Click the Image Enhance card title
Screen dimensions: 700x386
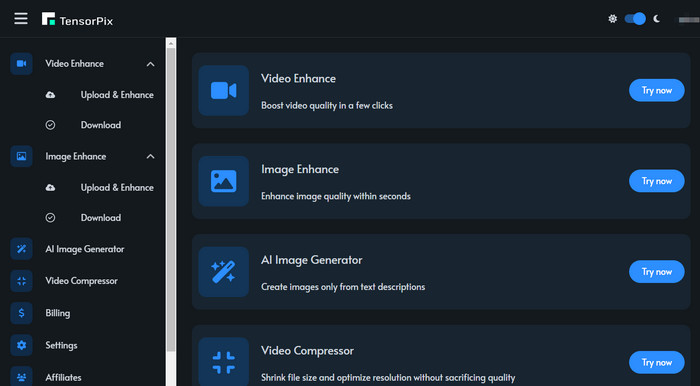[300, 170]
